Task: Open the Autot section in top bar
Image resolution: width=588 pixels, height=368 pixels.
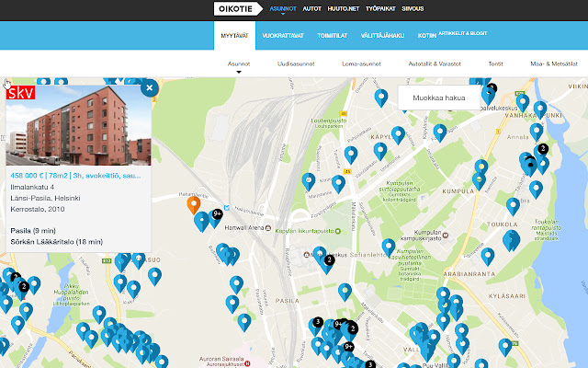Action: pyautogui.click(x=311, y=9)
